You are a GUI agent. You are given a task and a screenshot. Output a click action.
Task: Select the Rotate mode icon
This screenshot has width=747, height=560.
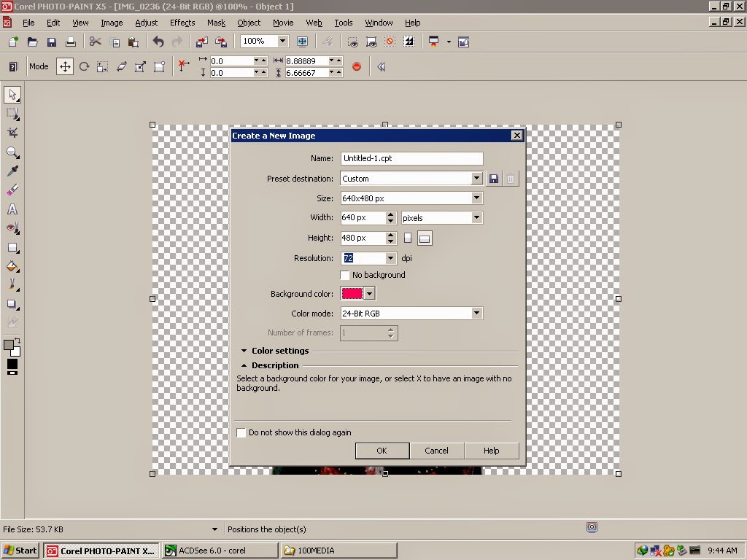tap(85, 66)
